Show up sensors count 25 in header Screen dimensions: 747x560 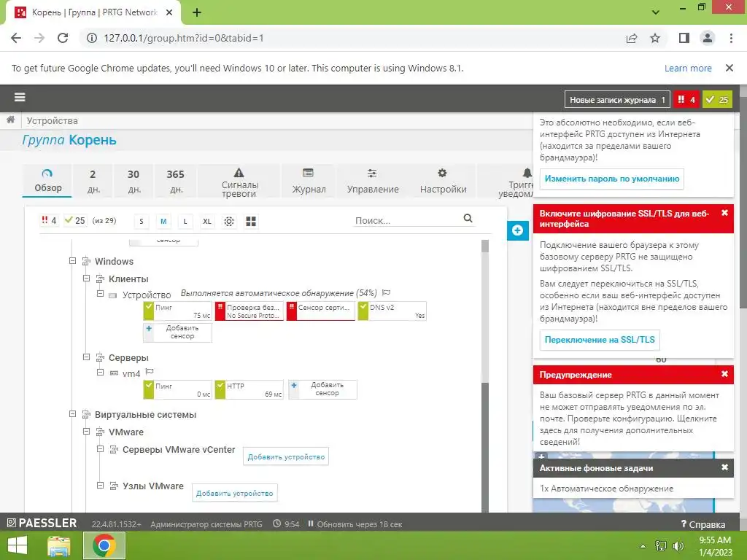pos(717,99)
